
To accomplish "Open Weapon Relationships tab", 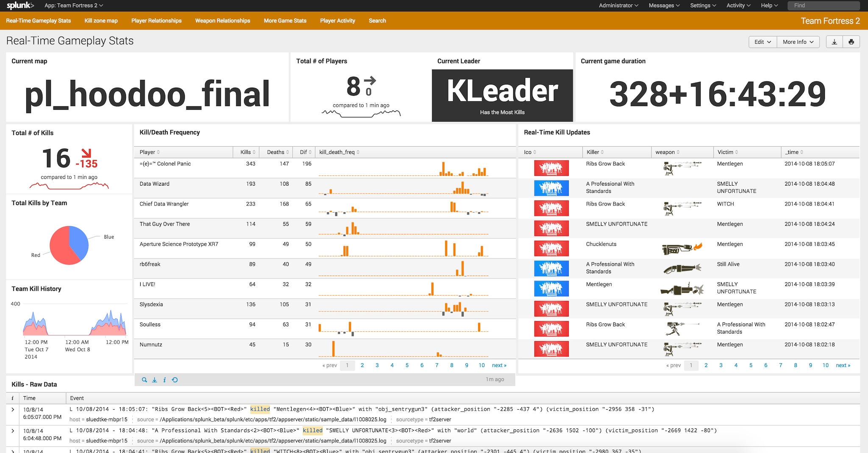I will point(223,21).
